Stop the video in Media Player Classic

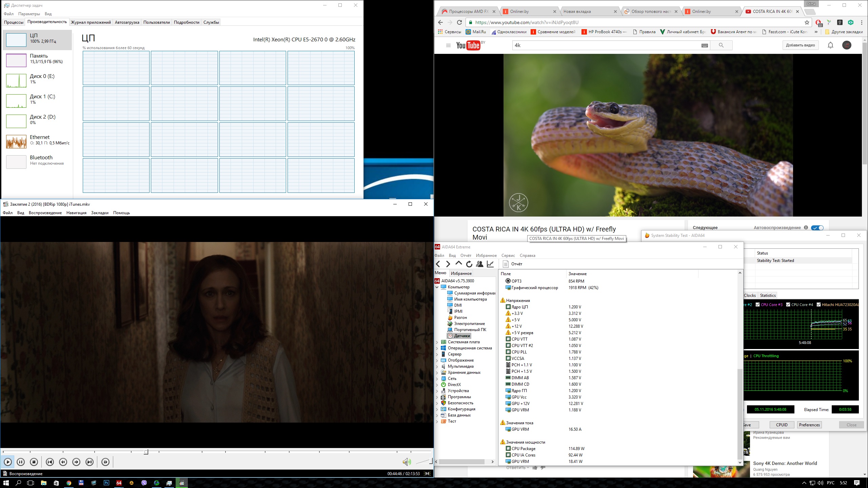[x=34, y=462]
